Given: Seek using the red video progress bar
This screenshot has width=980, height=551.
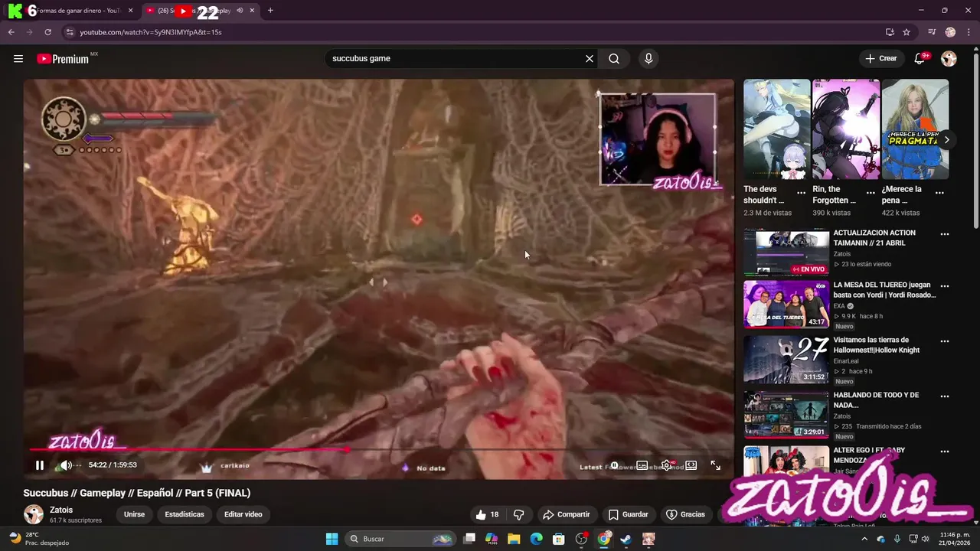Looking at the screenshot, I should point(378,450).
